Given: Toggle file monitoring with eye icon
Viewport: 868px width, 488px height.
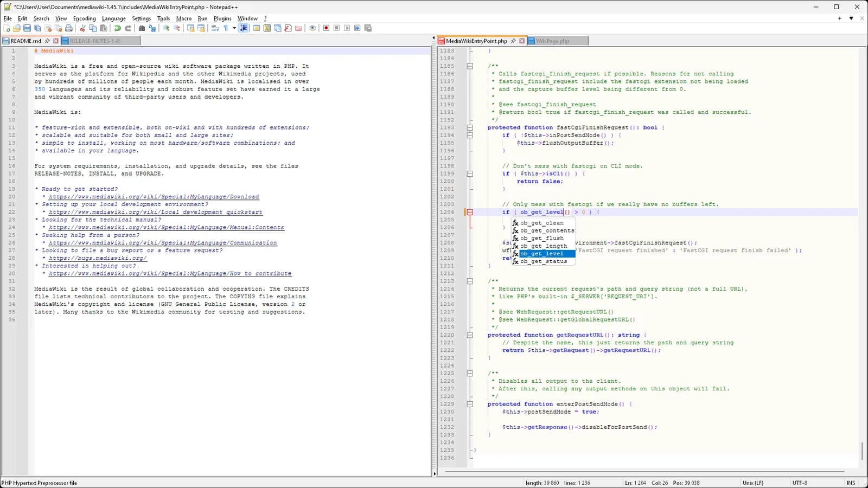Looking at the screenshot, I should [312, 28].
